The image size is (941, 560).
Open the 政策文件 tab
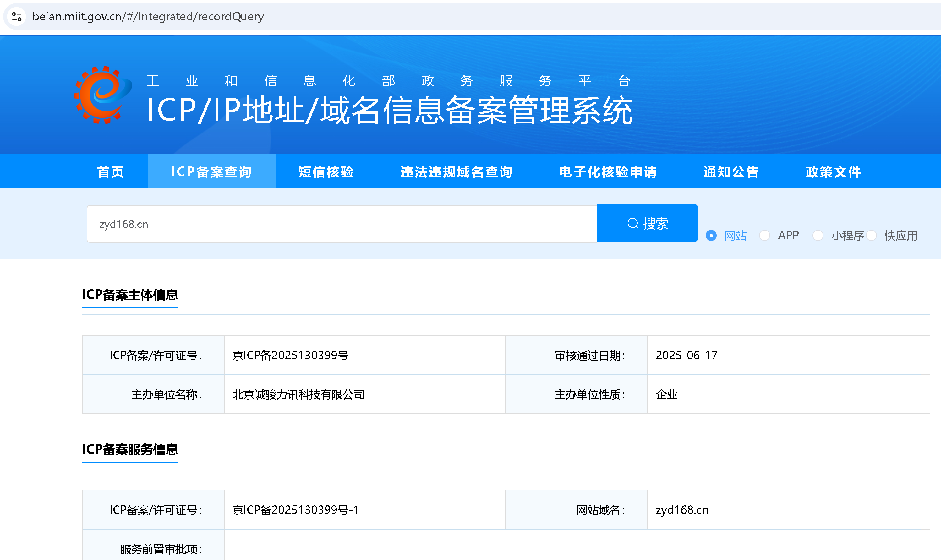833,172
